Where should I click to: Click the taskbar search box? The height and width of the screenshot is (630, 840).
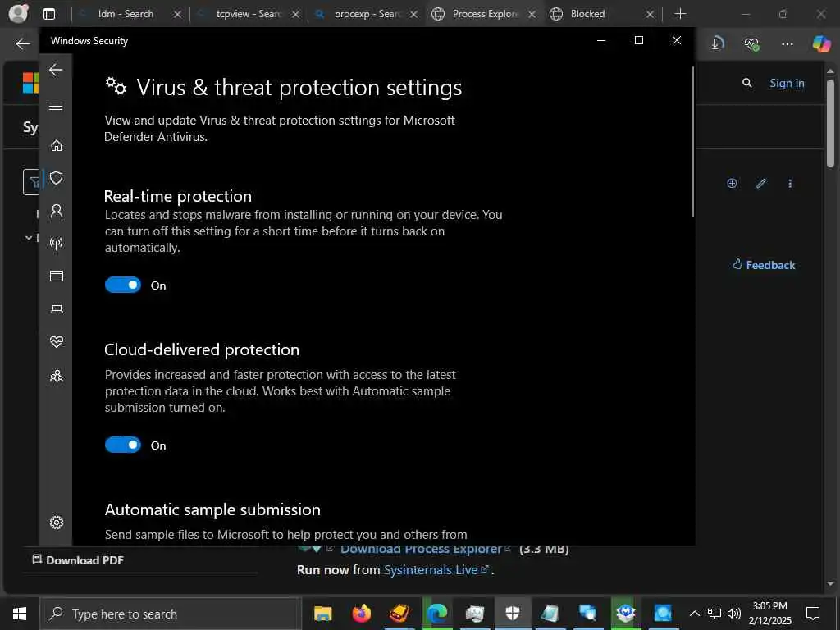171,614
